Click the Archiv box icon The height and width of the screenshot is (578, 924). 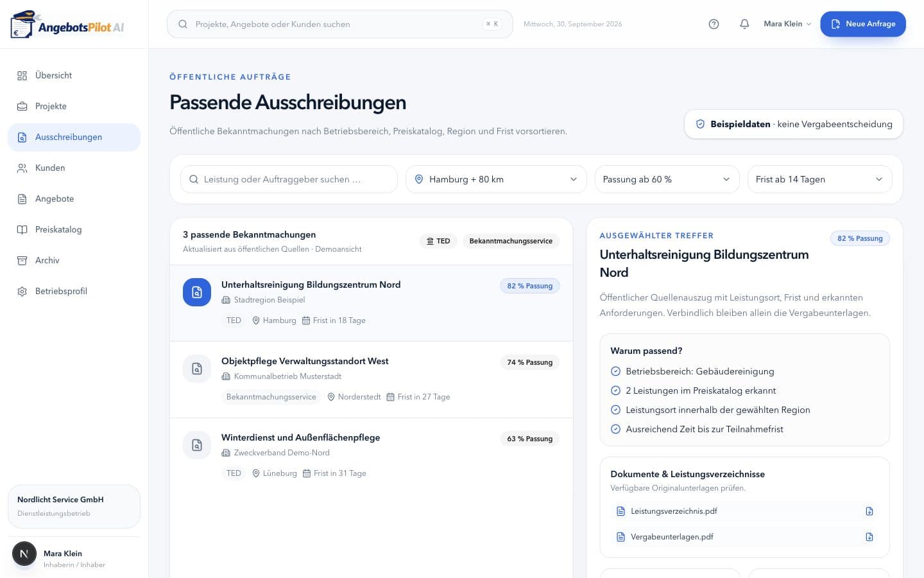(22, 261)
